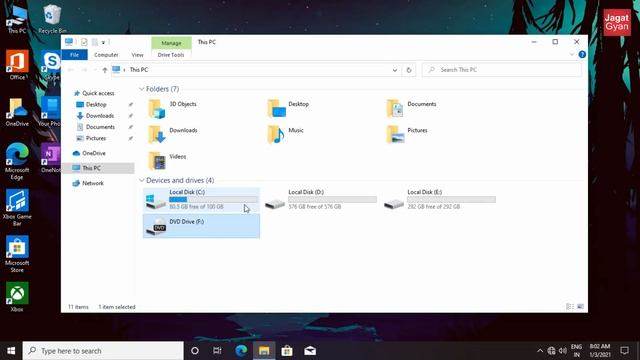Open the Xbox desktop shortcut
This screenshot has height=360, width=640.
17,297
